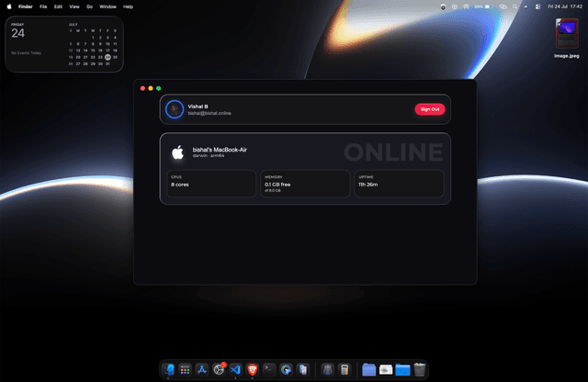Viewport: 588px width, 382px height.
Task: Open the dock app with red badge
Action: [219, 370]
